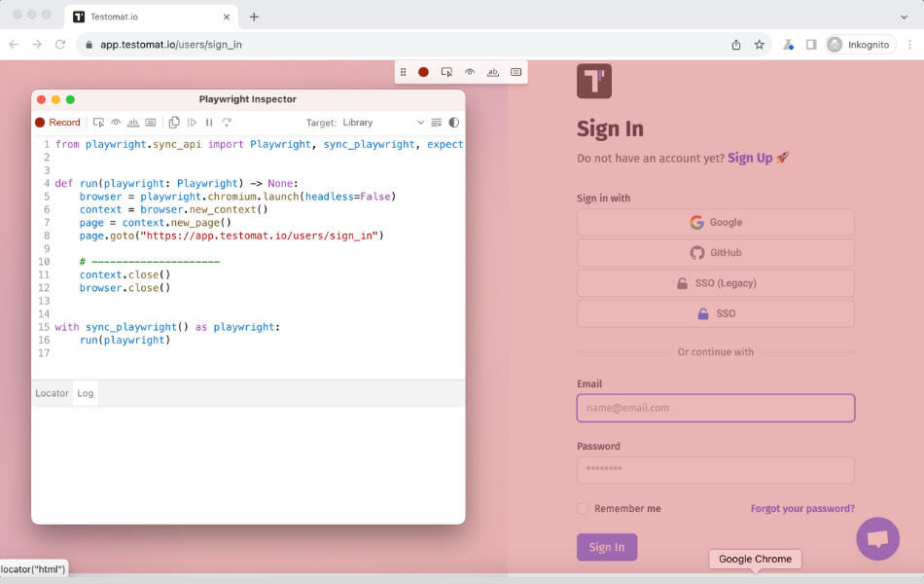The height and width of the screenshot is (584, 924).
Task: Switch to the Log tab
Action: [x=86, y=393]
